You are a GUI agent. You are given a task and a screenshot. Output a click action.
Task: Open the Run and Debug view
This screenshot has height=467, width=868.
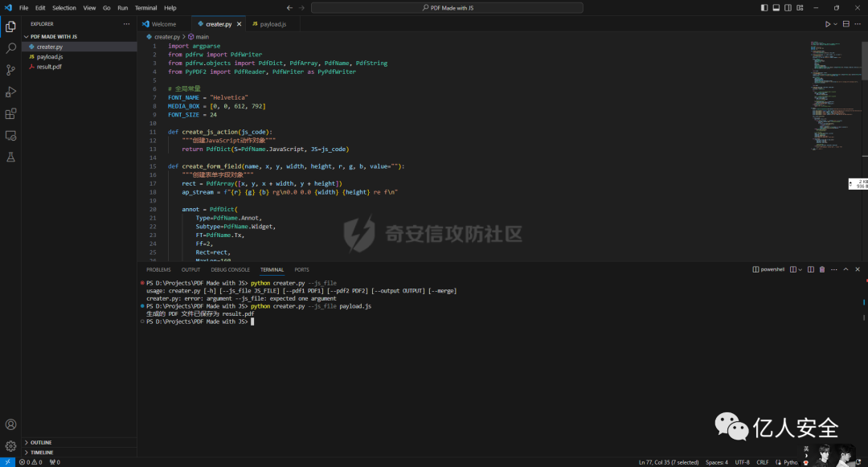(x=10, y=92)
